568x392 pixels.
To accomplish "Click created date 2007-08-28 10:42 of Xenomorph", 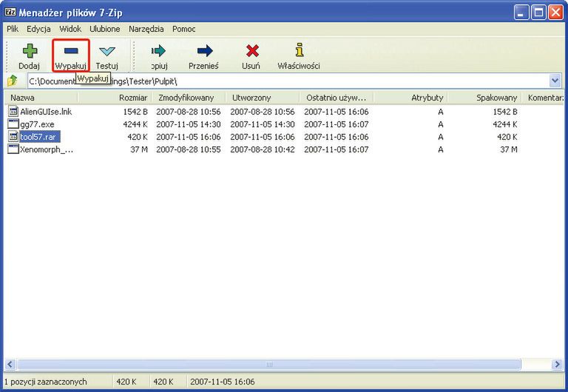I will [x=263, y=149].
